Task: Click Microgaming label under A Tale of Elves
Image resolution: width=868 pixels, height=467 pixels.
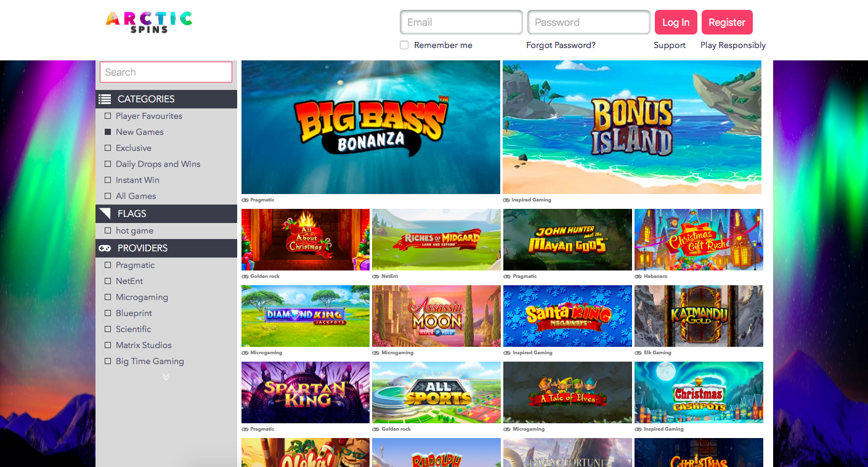Action: [x=529, y=429]
